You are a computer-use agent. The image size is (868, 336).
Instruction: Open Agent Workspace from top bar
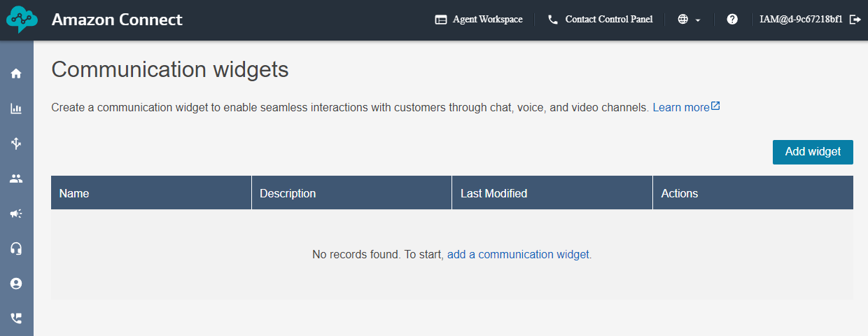click(479, 20)
